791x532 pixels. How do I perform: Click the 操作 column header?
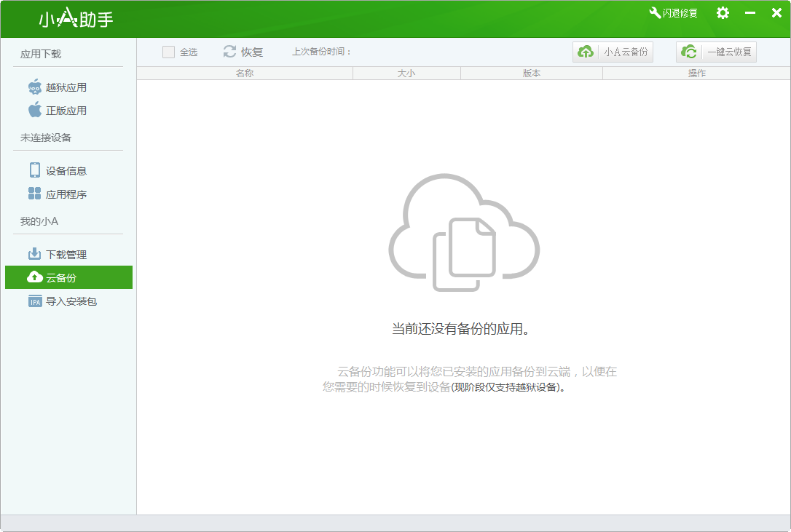[696, 73]
